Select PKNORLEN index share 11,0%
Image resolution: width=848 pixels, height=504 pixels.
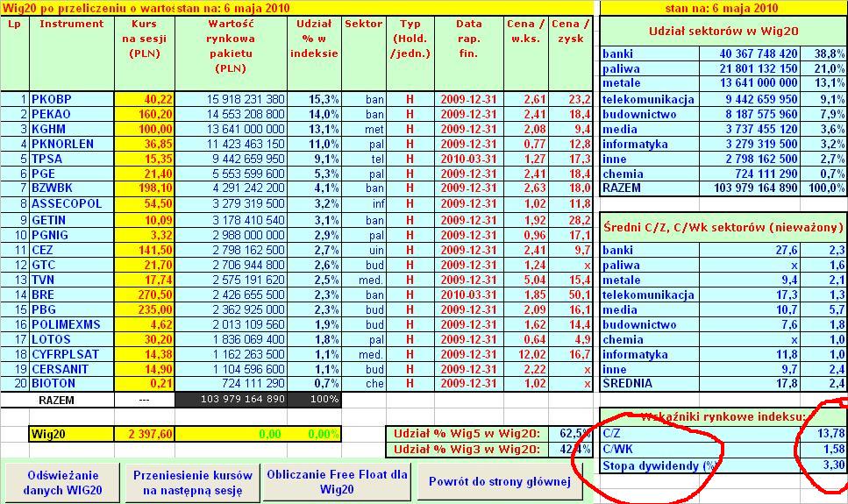(314, 144)
